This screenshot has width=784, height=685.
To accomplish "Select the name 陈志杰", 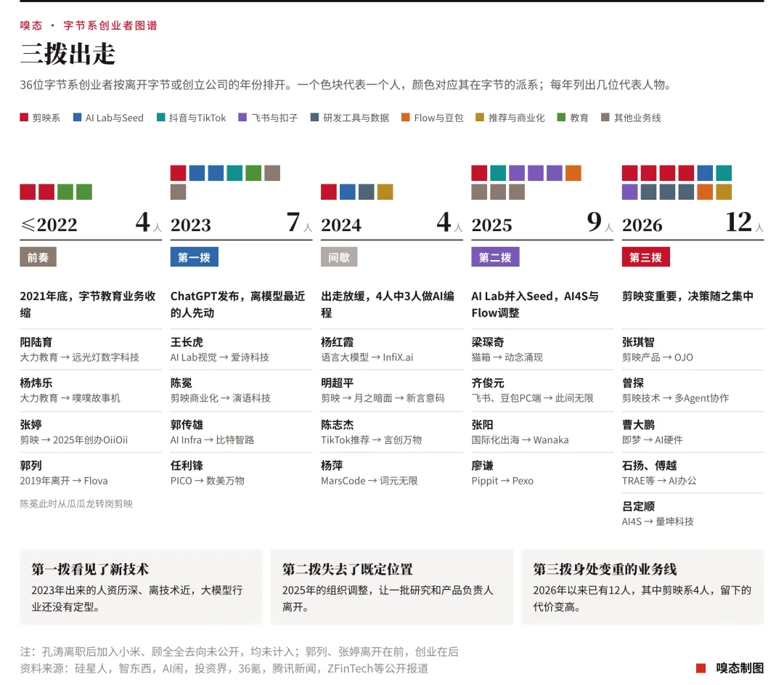I will (x=337, y=425).
